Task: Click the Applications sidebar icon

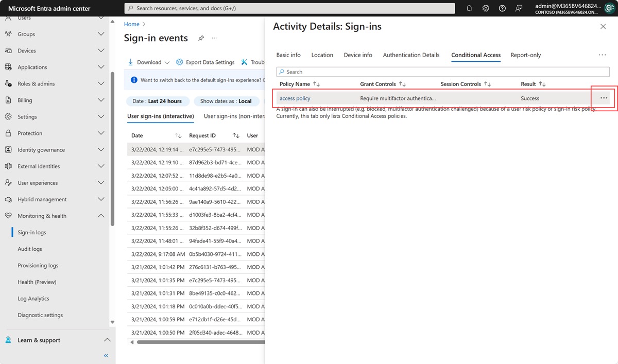Action: coord(8,67)
